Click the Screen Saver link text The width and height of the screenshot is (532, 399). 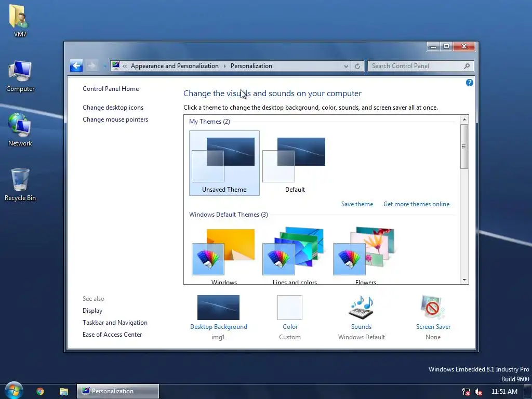[x=433, y=327]
